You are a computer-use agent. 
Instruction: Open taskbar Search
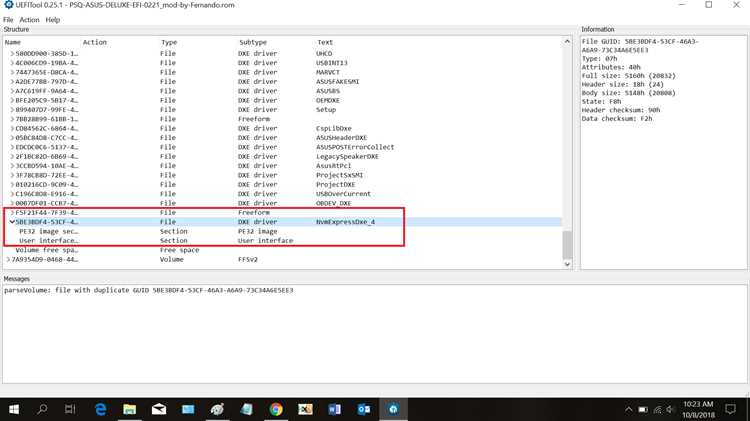point(42,410)
